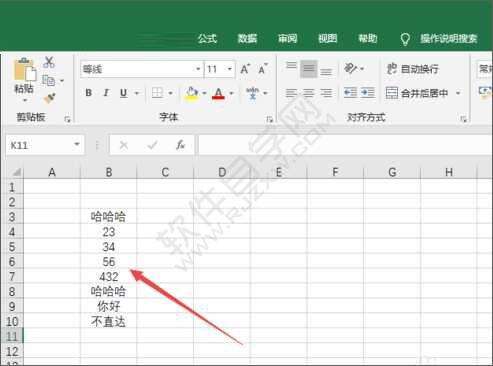
Task: Click the formula bar cancel X
Action: point(124,145)
